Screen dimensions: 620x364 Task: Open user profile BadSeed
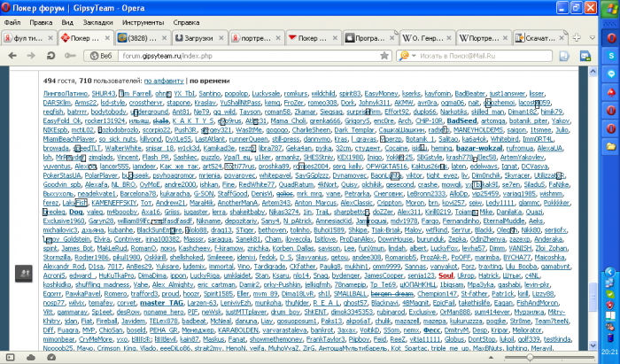(x=461, y=121)
